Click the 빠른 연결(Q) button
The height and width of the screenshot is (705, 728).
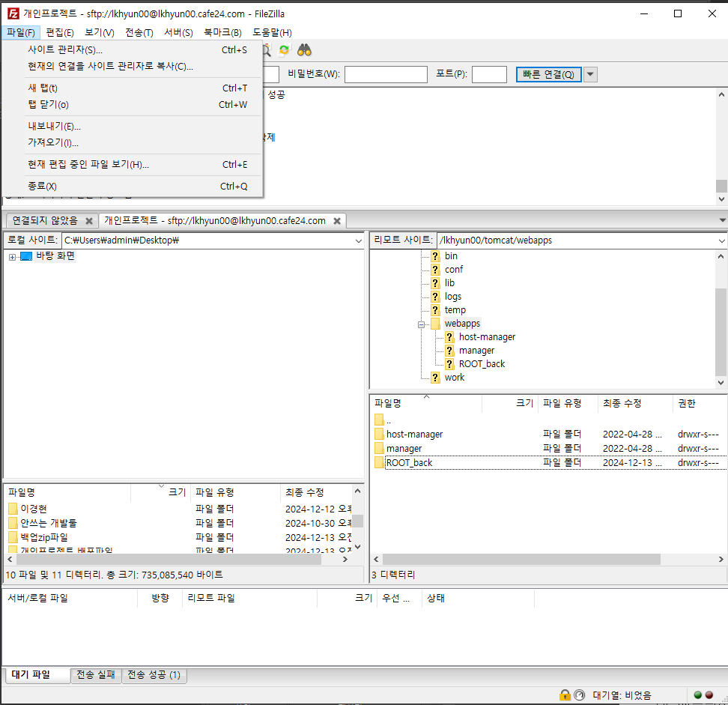tap(549, 74)
